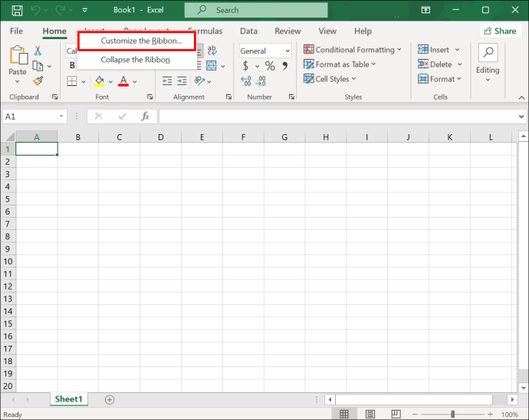Select column D header
Image resolution: width=529 pixels, height=420 pixels.
pyautogui.click(x=160, y=137)
